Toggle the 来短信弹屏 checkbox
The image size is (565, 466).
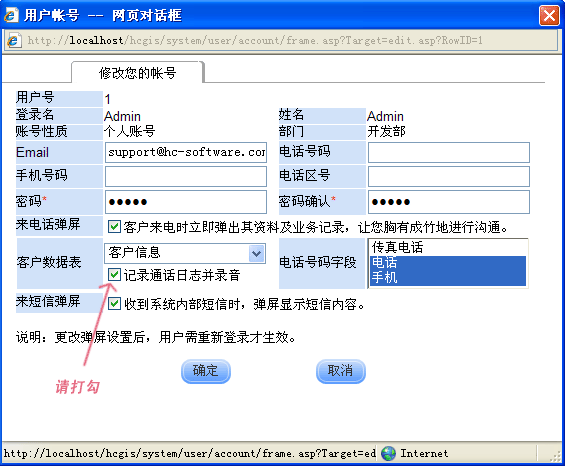pos(114,303)
